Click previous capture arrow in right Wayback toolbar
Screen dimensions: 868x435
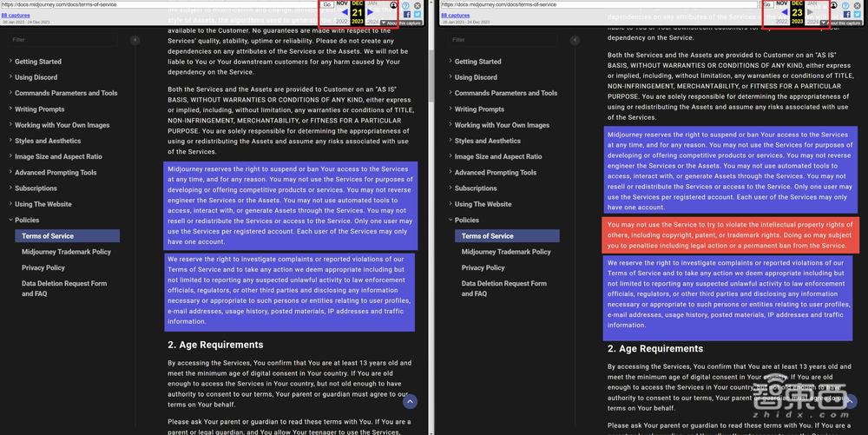click(x=784, y=12)
